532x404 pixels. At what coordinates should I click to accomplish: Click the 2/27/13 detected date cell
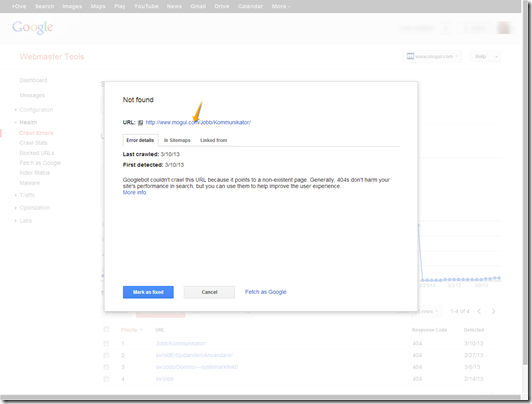[474, 355]
